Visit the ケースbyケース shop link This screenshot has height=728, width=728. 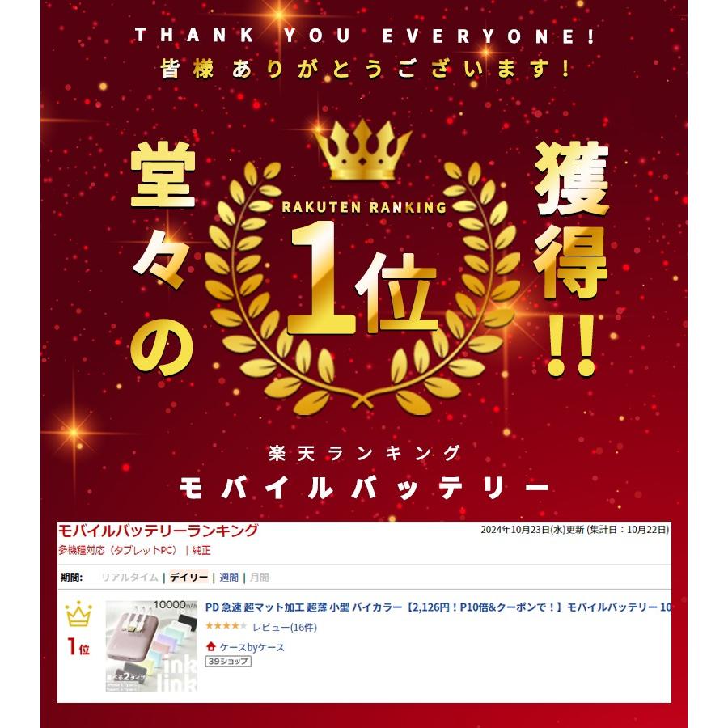[252, 647]
